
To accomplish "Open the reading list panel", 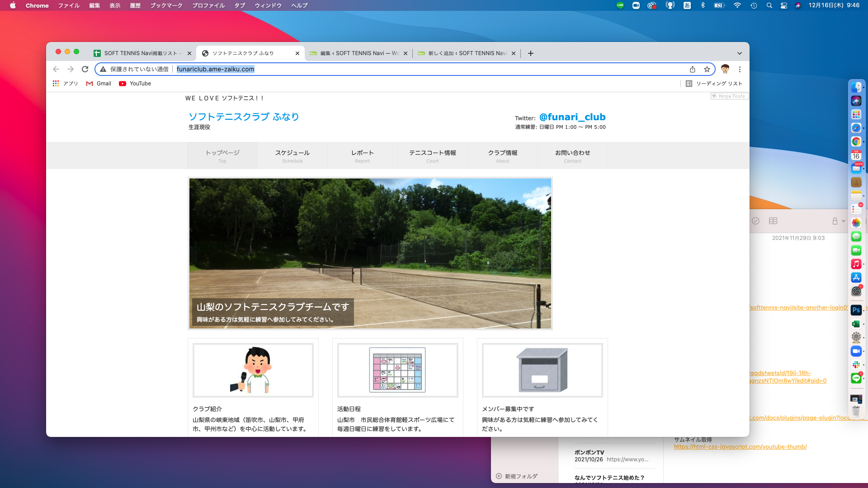I will click(x=714, y=84).
